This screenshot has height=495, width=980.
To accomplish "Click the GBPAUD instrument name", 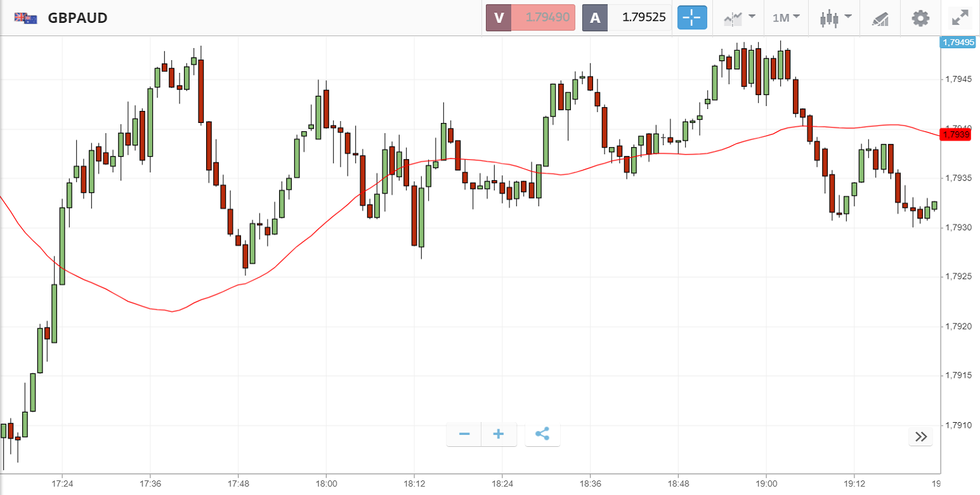I will coord(77,18).
